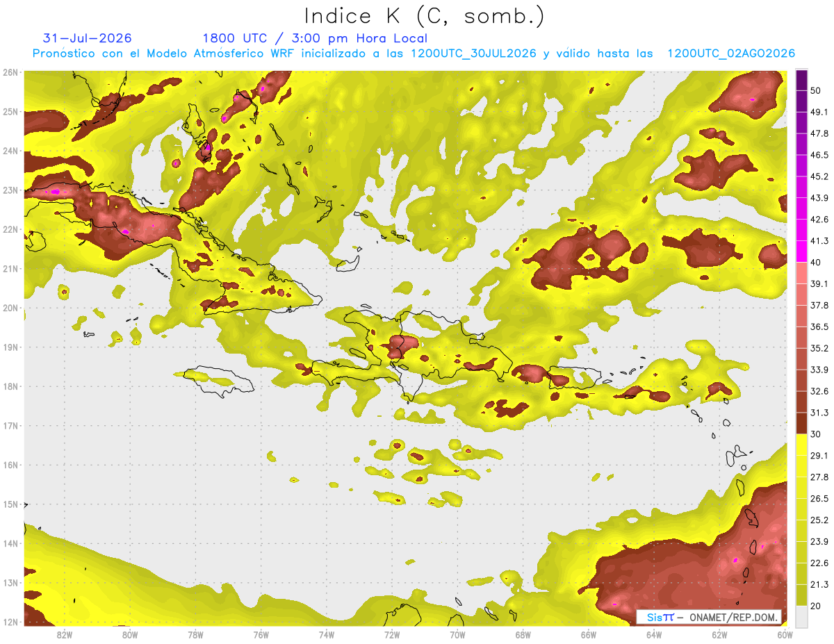Viewport: 834px width, 644px height.
Task: Click the 'Indice K (C, somb.)' map title
Action: tap(424, 16)
